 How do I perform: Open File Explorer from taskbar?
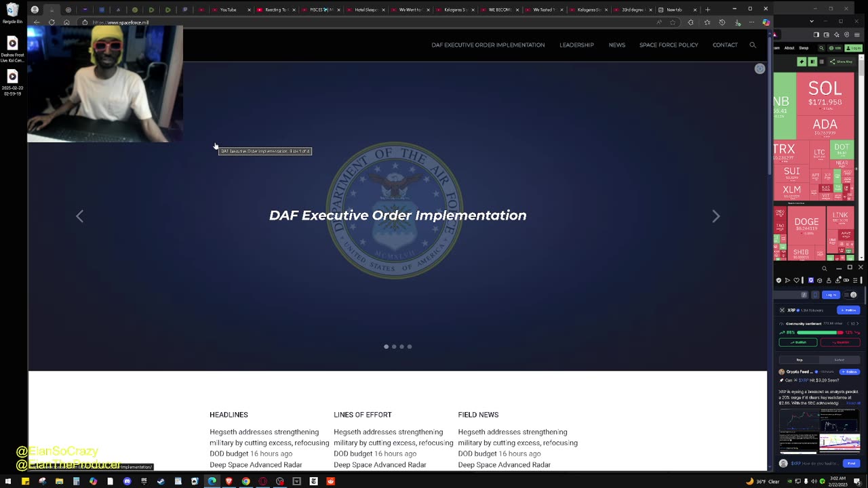(59, 481)
